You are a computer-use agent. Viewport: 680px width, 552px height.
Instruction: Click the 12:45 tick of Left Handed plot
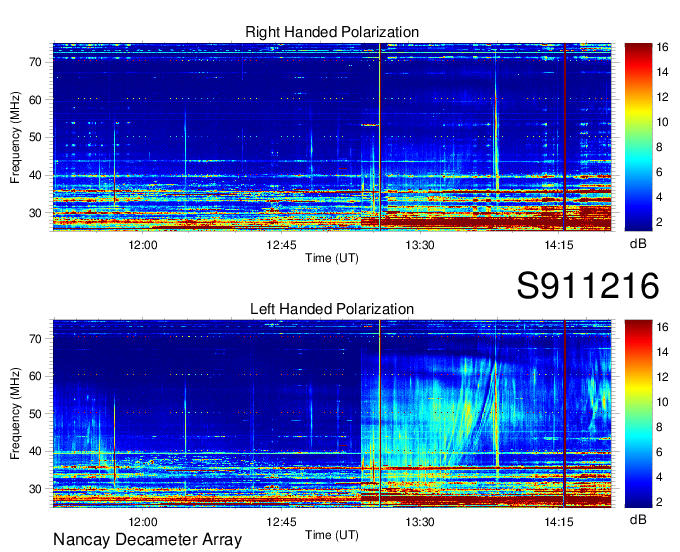281,521
